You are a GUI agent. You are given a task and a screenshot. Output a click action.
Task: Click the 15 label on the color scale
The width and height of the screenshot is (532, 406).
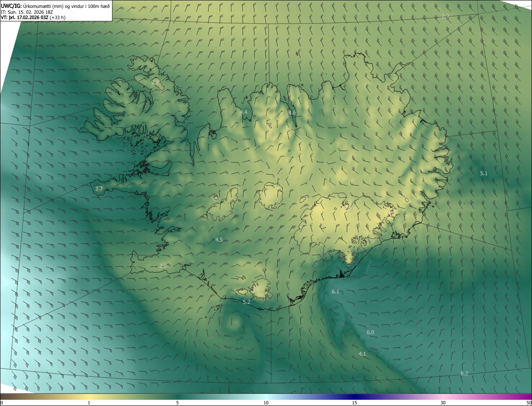(x=355, y=403)
